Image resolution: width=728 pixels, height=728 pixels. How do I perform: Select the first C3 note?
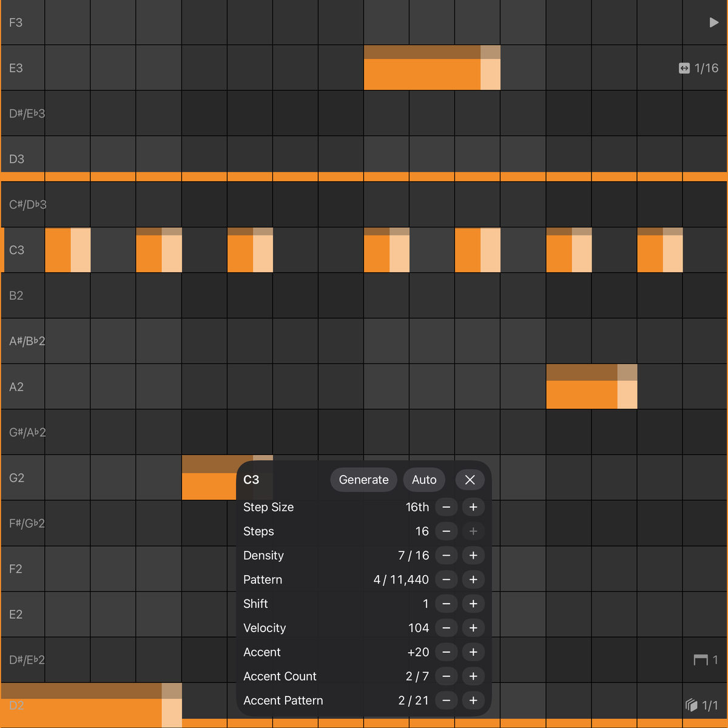pyautogui.click(x=68, y=250)
